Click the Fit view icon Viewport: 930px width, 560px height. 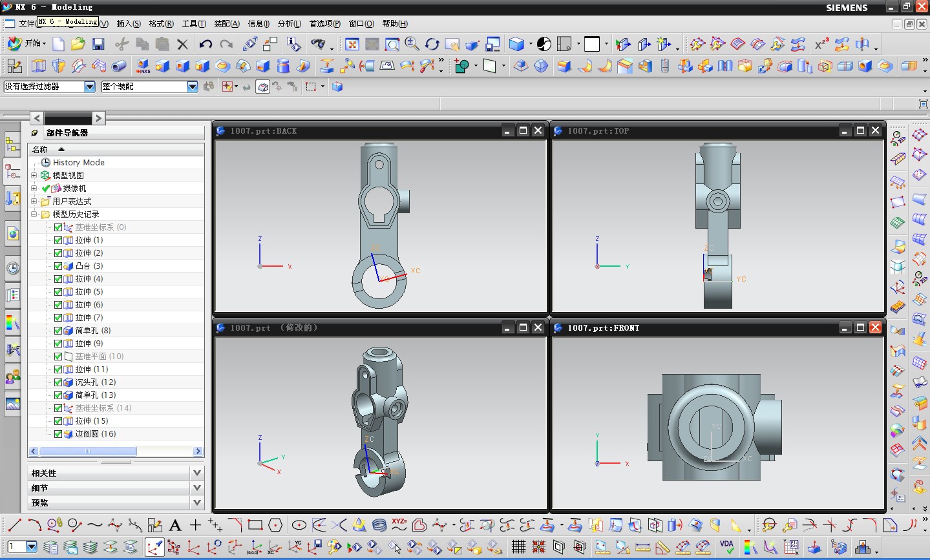[x=352, y=44]
